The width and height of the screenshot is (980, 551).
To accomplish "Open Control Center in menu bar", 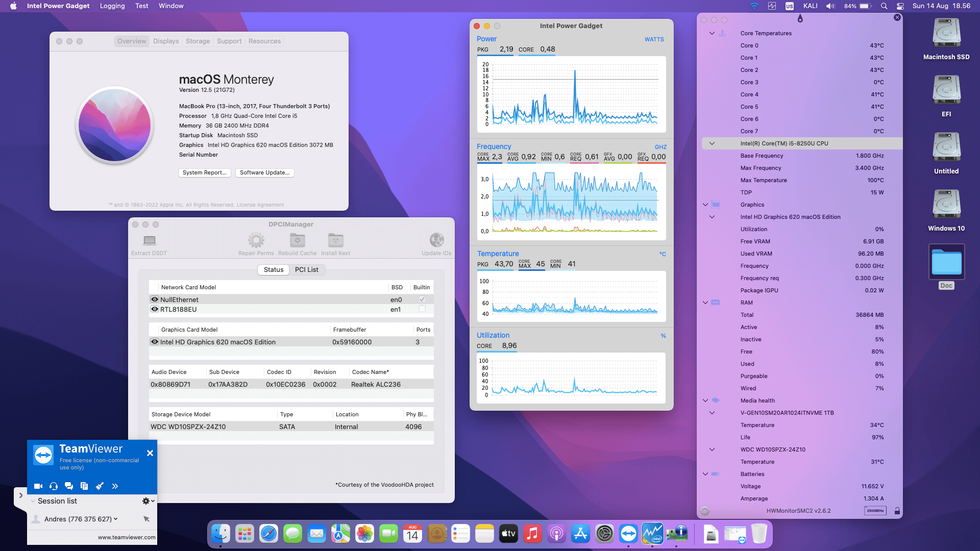I will pyautogui.click(x=900, y=6).
